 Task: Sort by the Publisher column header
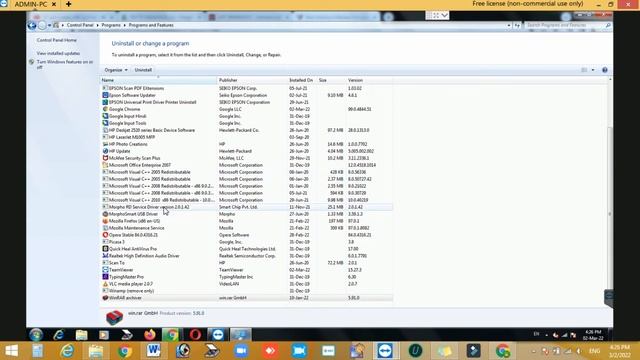coord(252,80)
